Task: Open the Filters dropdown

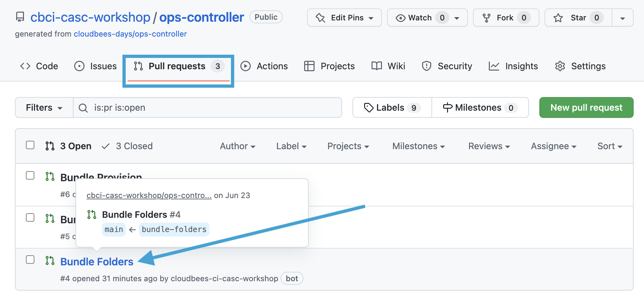Action: (x=44, y=107)
